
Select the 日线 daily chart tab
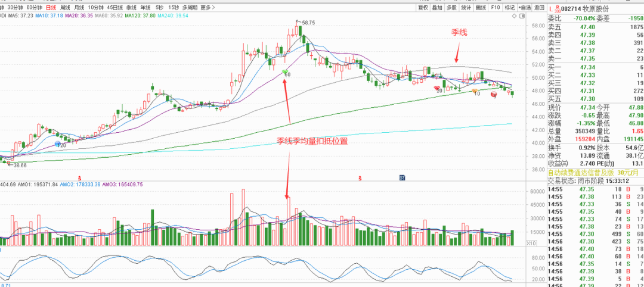click(51, 8)
